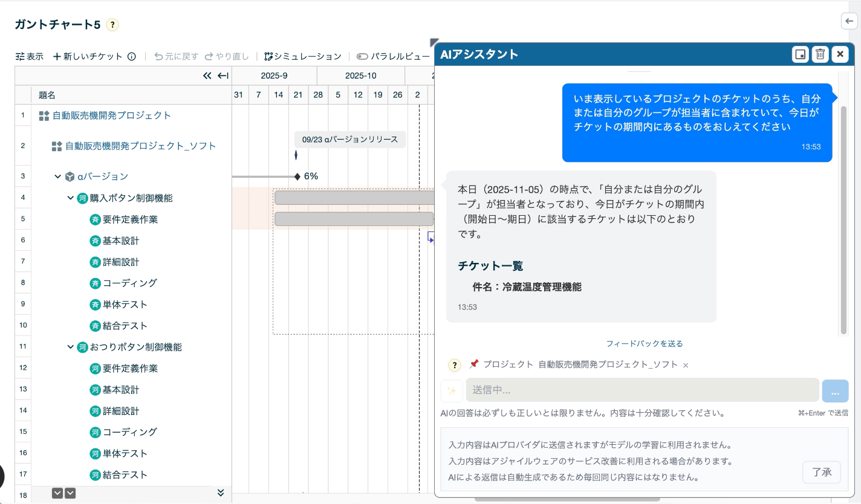This screenshot has height=504, width=861.
Task: Click the フィードバックを送る link
Action: pos(644,343)
